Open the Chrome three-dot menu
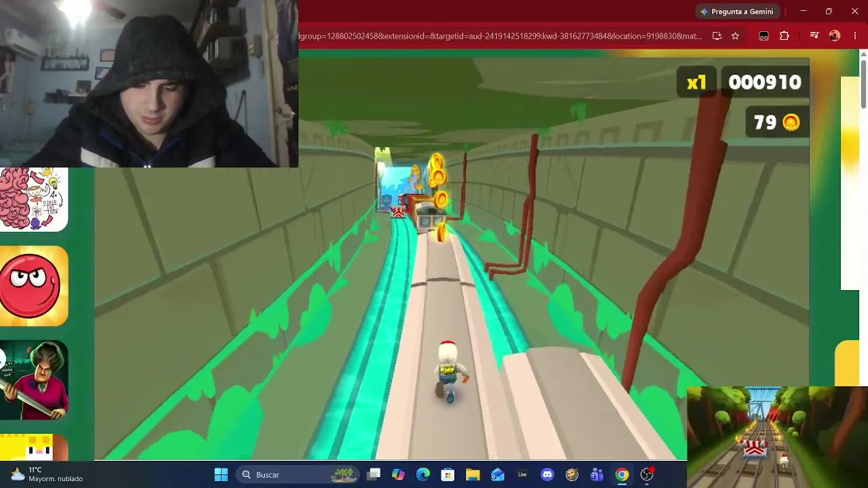This screenshot has width=868, height=488. [x=855, y=36]
